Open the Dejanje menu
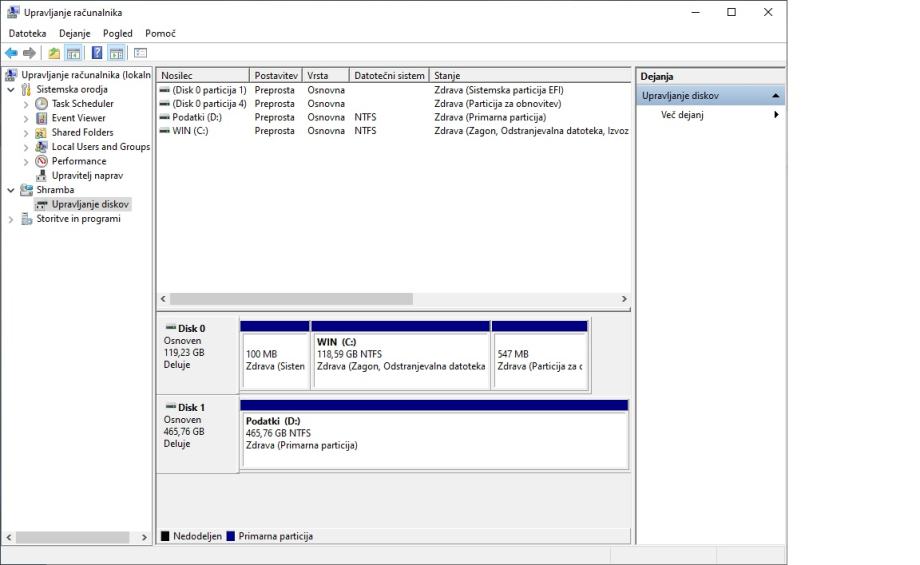This screenshot has height=565, width=920. pyautogui.click(x=75, y=33)
